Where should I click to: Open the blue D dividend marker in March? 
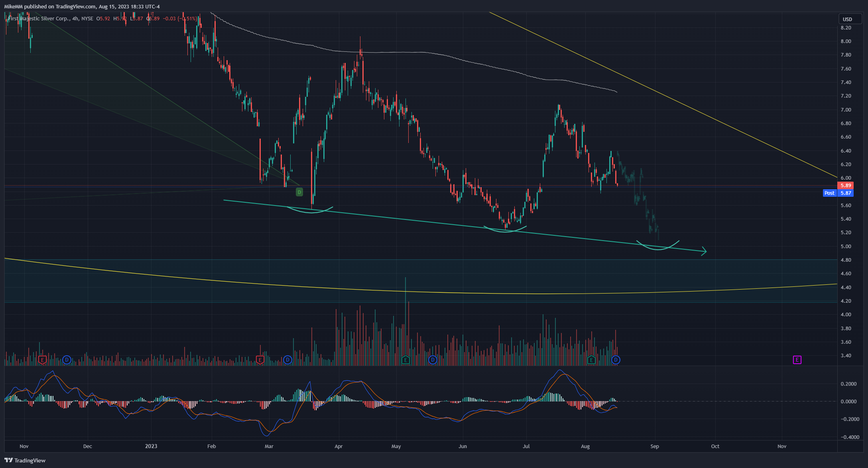tap(287, 360)
